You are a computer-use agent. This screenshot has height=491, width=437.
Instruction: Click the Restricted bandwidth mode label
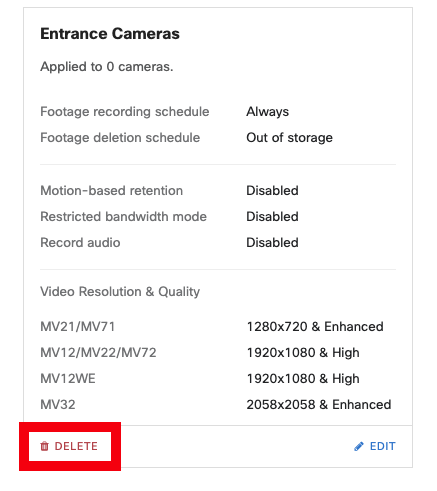coord(124,217)
